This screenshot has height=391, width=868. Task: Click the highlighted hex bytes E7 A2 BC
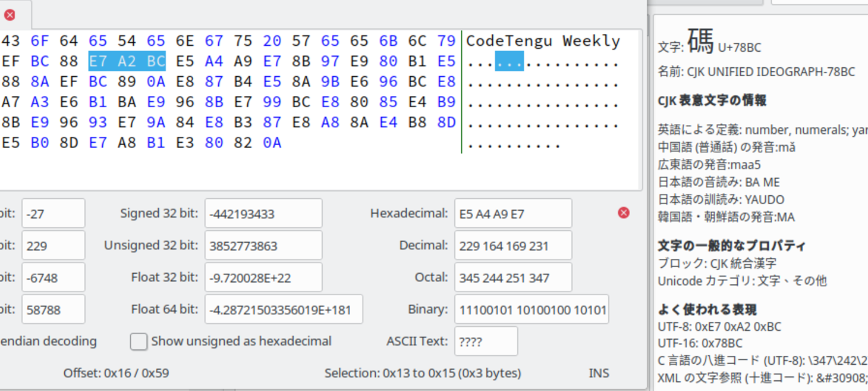click(x=127, y=61)
